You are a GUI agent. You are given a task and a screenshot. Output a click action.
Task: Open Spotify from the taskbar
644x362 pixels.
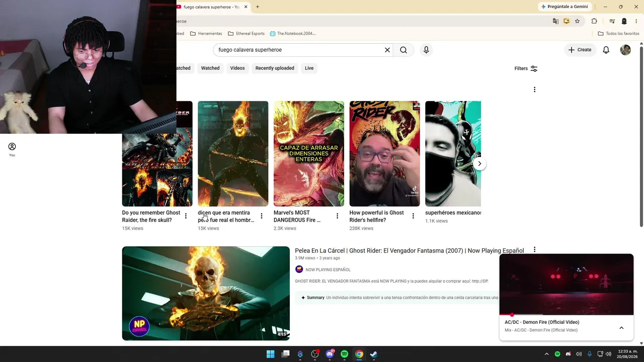tap(344, 354)
